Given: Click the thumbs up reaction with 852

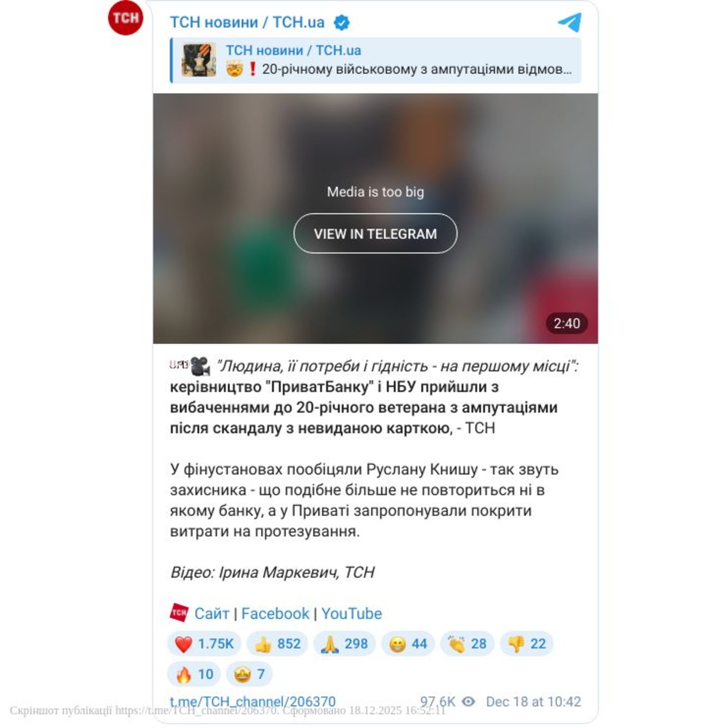Looking at the screenshot, I should click(x=277, y=644).
